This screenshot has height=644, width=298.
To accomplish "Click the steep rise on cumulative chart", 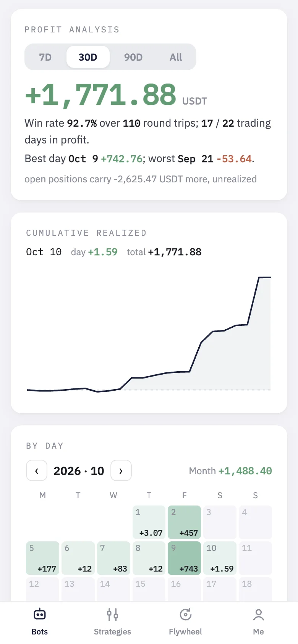I will (x=253, y=301).
